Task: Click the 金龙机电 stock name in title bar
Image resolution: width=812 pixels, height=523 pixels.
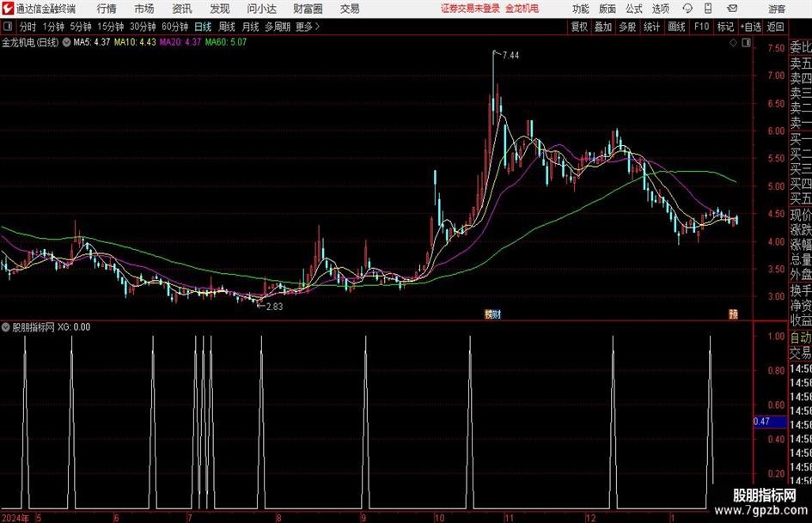Action: click(522, 9)
